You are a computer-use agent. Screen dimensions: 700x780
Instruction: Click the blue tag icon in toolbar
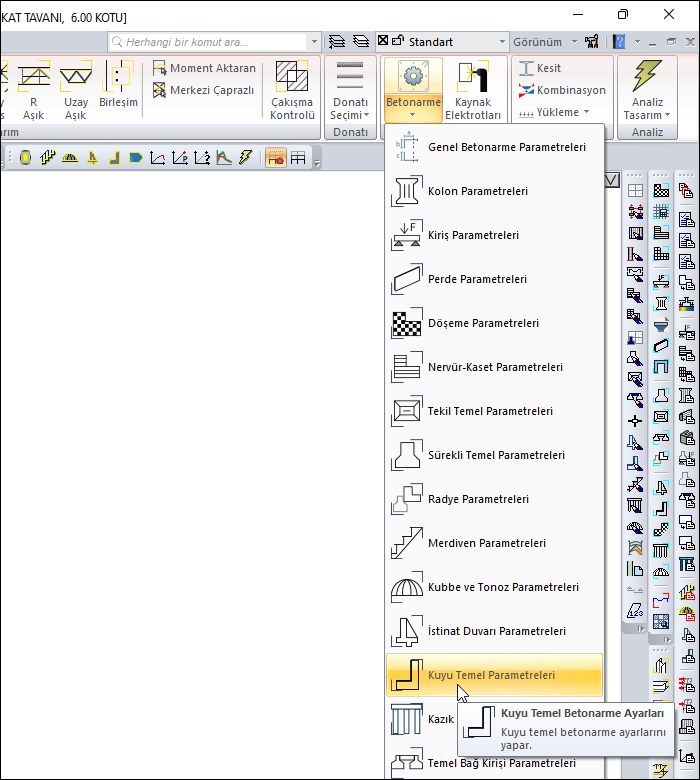click(x=135, y=158)
